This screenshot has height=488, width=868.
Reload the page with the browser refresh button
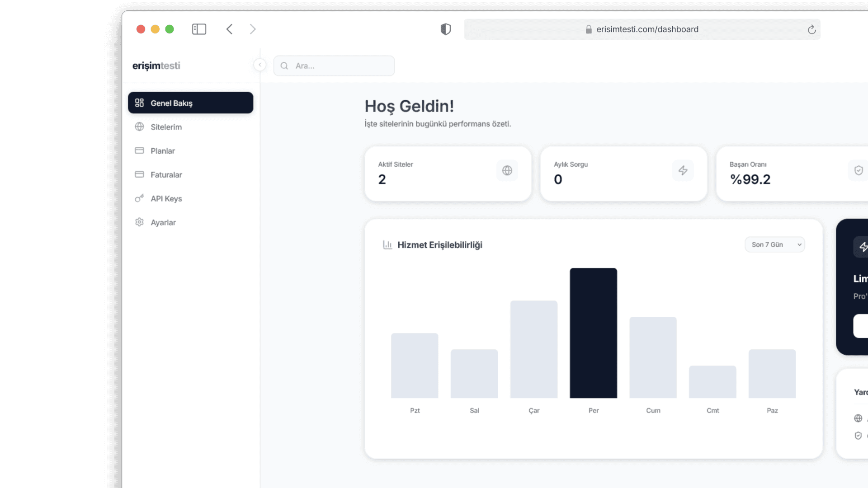(811, 29)
